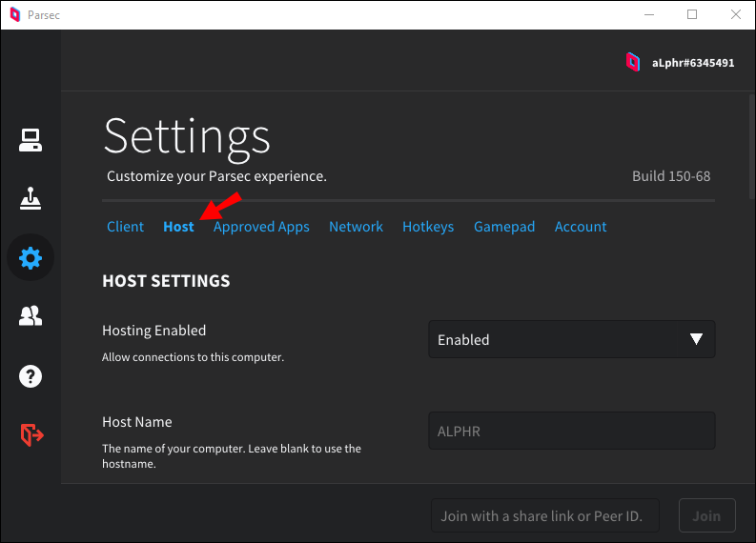Image resolution: width=756 pixels, height=543 pixels.
Task: Go to the Hotkeys tab
Action: click(x=428, y=227)
